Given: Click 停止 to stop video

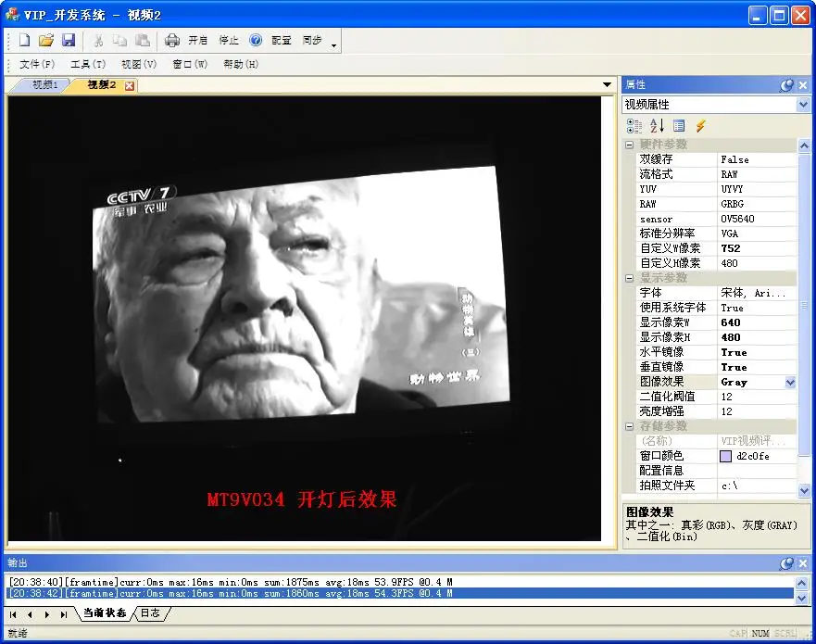Looking at the screenshot, I should pos(229,40).
